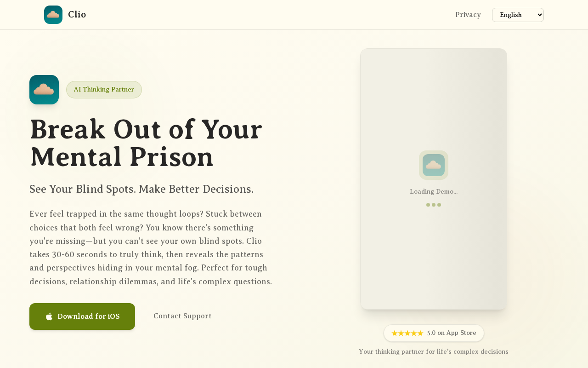Click the Break Out of Your Mental Prison headline
588x368 pixels.
[146, 143]
